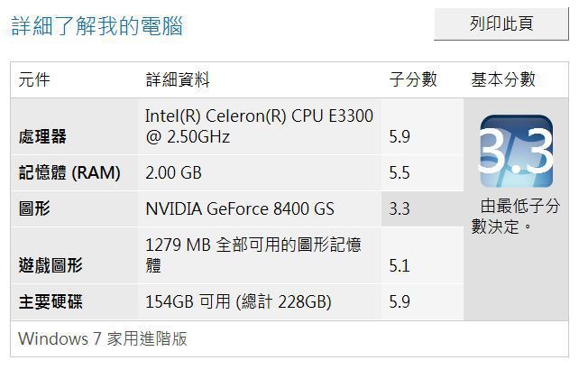Click the 子分數 column header
The height and width of the screenshot is (370, 588).
tap(413, 79)
